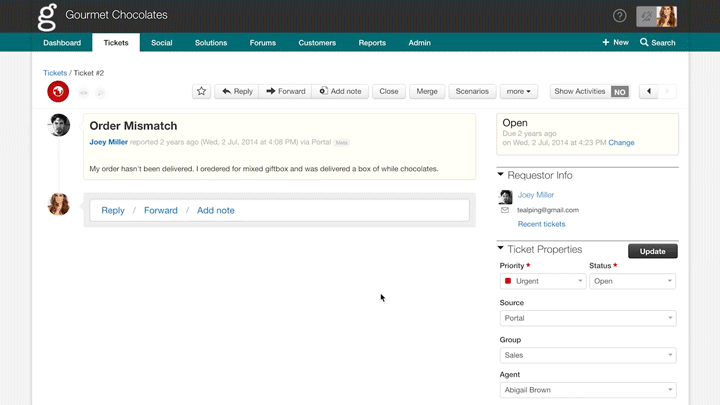
Task: Open the more dropdown menu
Action: 518,91
